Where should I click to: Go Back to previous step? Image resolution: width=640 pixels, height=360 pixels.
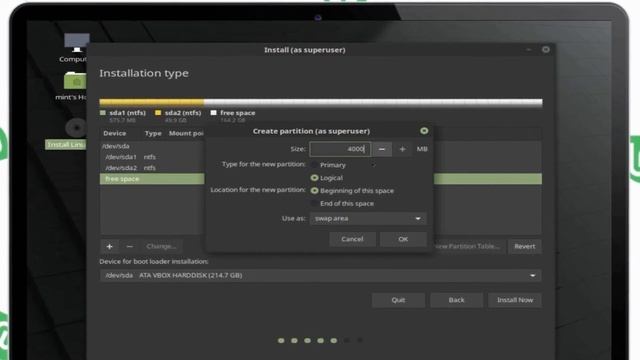pyautogui.click(x=456, y=300)
